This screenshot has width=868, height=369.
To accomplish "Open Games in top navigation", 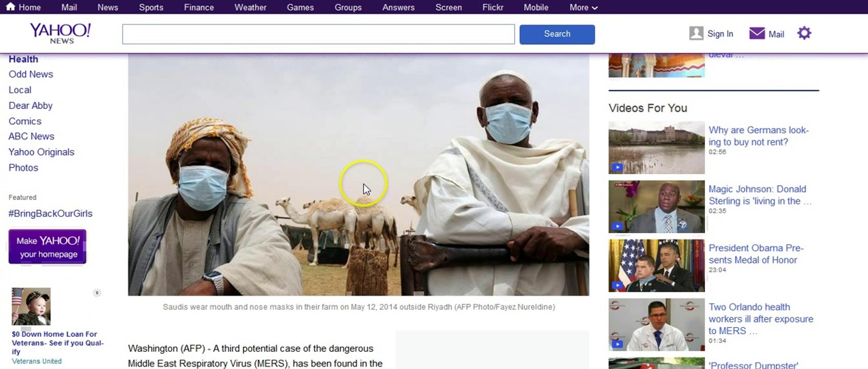I will [300, 7].
